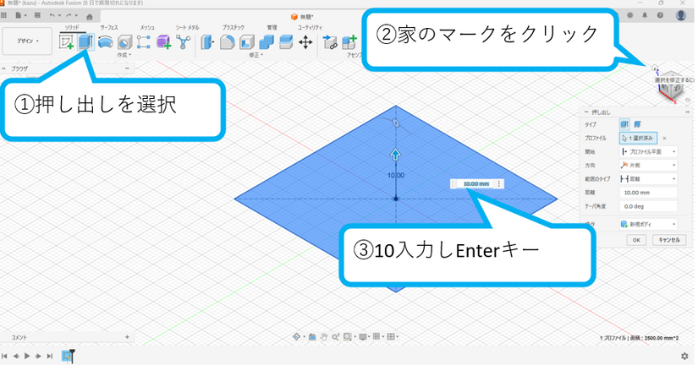Image resolution: width=698 pixels, height=365 pixels.
Task: Jump to timeline end
Action: (x=50, y=356)
